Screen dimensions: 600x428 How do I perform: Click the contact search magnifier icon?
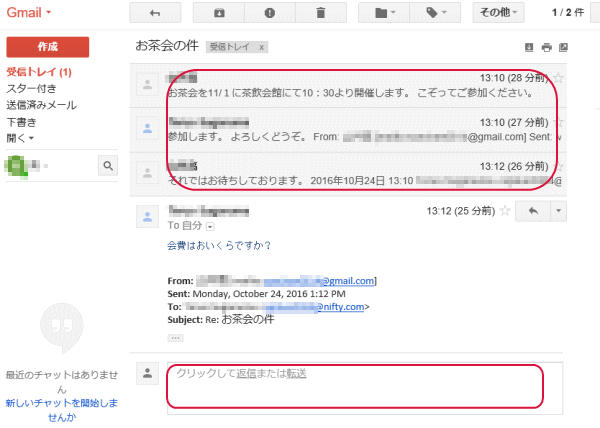click(x=107, y=166)
